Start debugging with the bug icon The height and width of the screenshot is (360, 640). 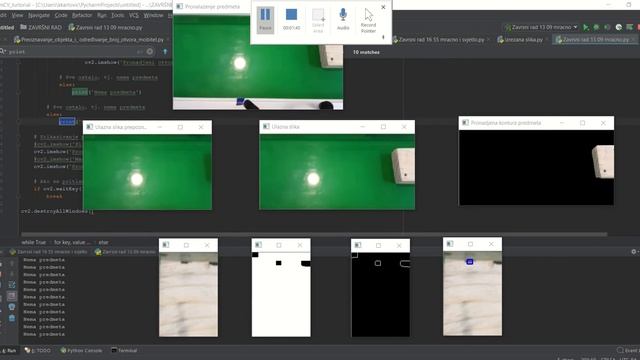[596, 27]
